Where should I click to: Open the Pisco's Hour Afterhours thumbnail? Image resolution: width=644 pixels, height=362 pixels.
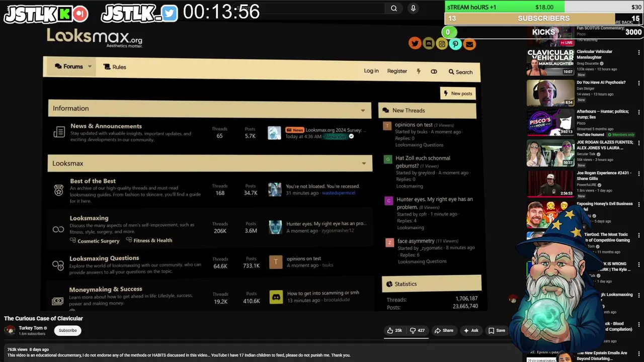550,122
